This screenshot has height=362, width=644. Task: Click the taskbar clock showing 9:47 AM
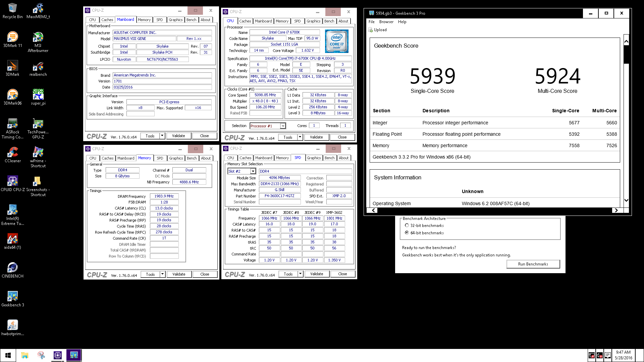pyautogui.click(x=623, y=355)
